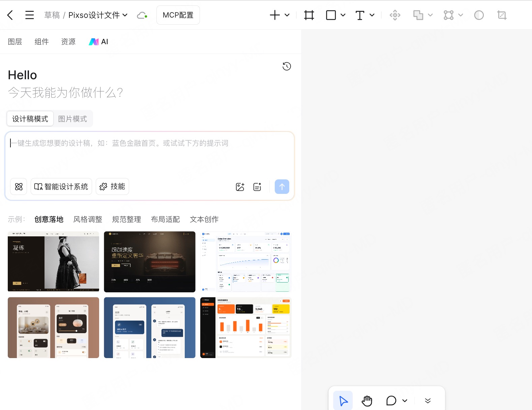532x410 pixels.
Task: Select the comment bubble tool
Action: pos(391,401)
